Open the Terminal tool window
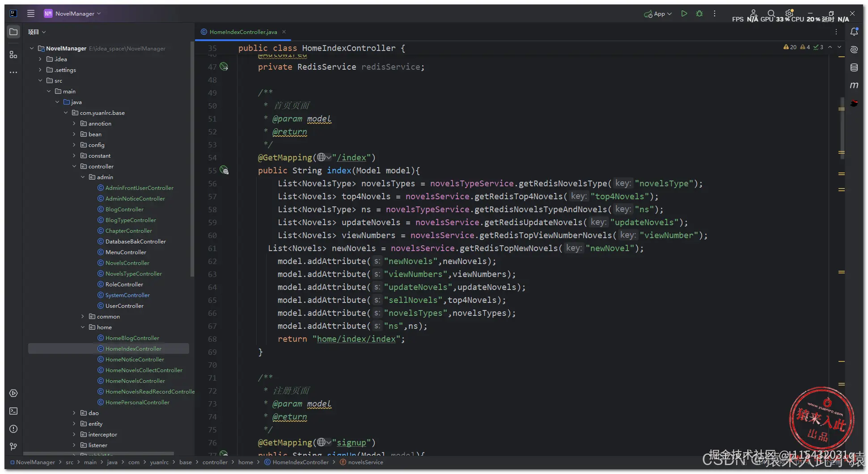 tap(13, 411)
